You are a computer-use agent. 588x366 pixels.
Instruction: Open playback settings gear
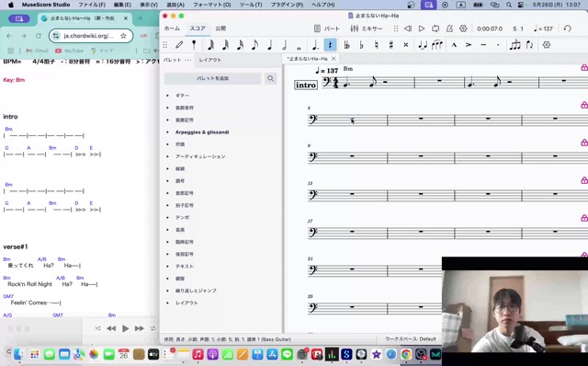(x=463, y=29)
